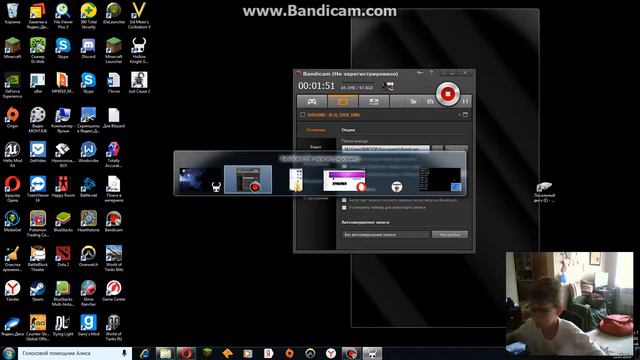Select the file explorer thumbnail in task switcher
This screenshot has width=640, height=360.
[296, 180]
